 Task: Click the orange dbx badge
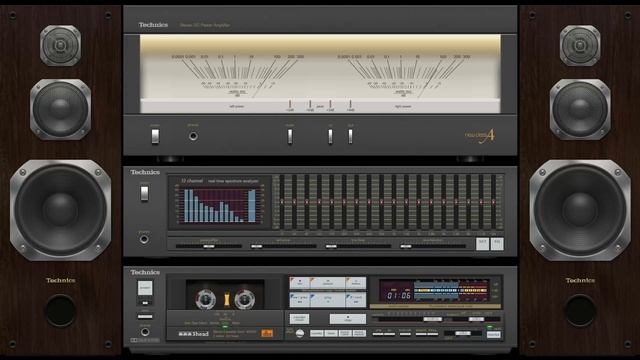click(267, 333)
